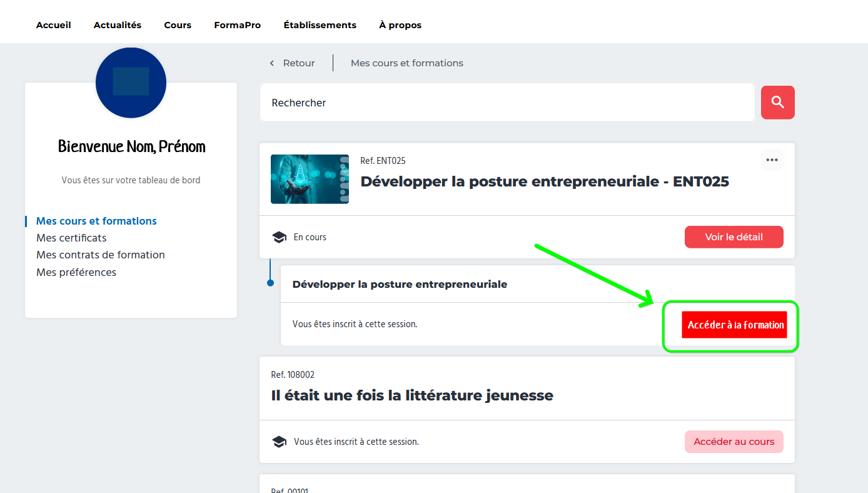Click the Ref. 108002 label
This screenshot has height=493, width=868.
pyautogui.click(x=293, y=375)
